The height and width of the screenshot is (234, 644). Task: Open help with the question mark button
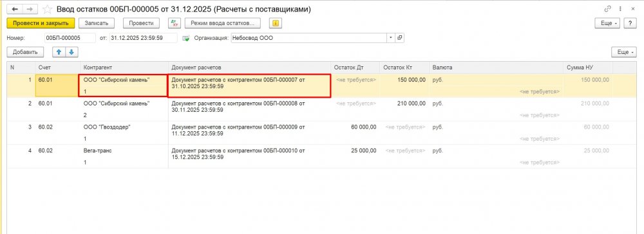pos(630,23)
